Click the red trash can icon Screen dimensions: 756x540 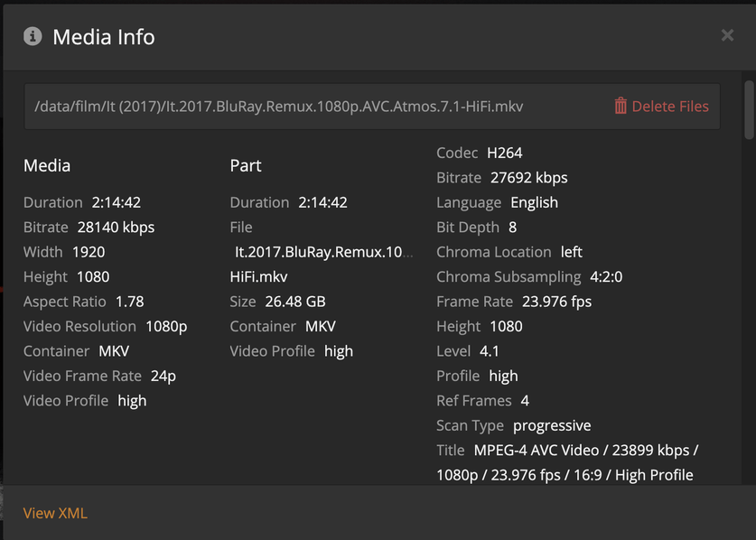coord(621,106)
